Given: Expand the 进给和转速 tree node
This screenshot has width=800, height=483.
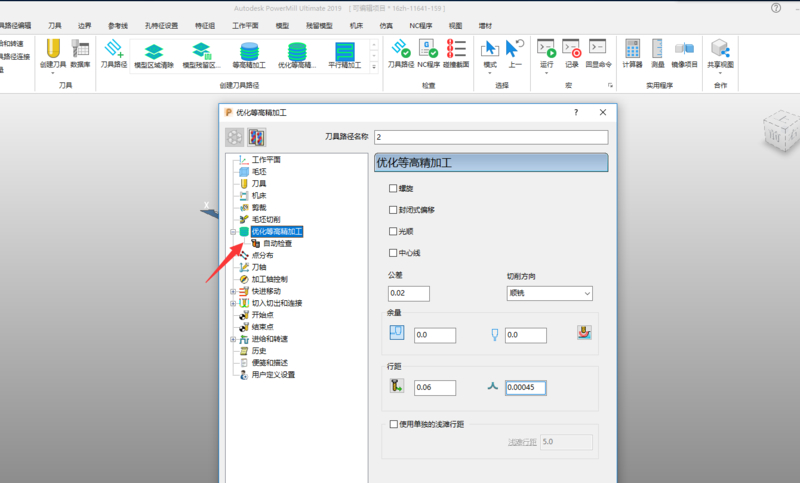Looking at the screenshot, I should pyautogui.click(x=233, y=339).
